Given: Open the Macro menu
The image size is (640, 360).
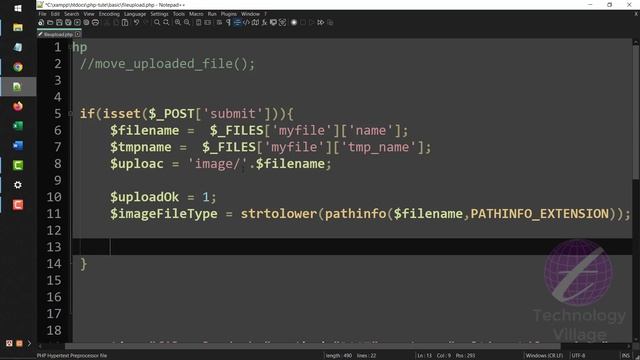Looking at the screenshot, I should pyautogui.click(x=196, y=14).
